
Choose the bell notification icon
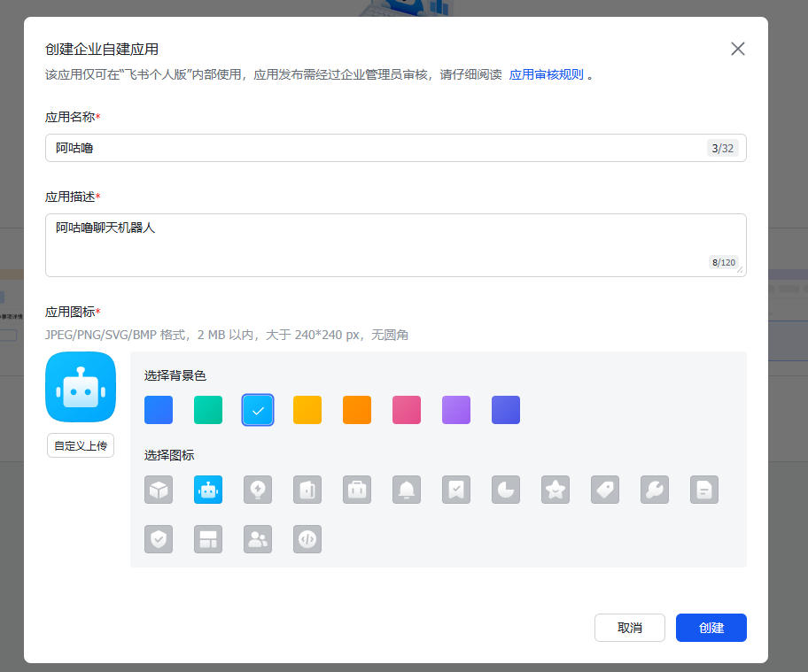click(x=407, y=490)
